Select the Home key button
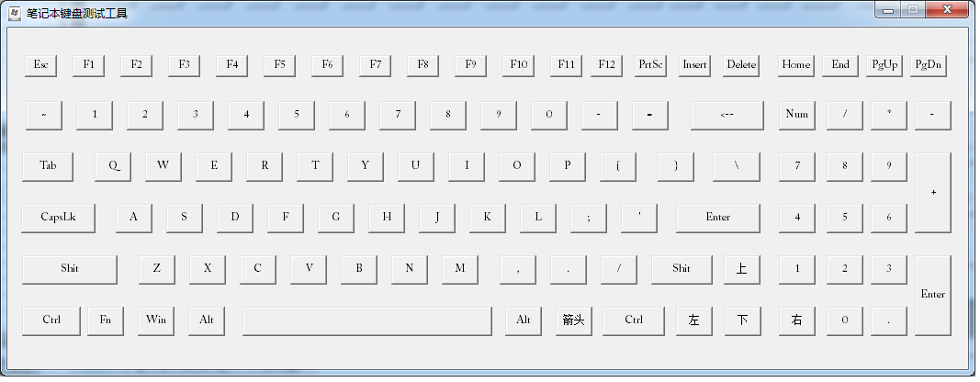This screenshot has width=980, height=382. [x=795, y=65]
